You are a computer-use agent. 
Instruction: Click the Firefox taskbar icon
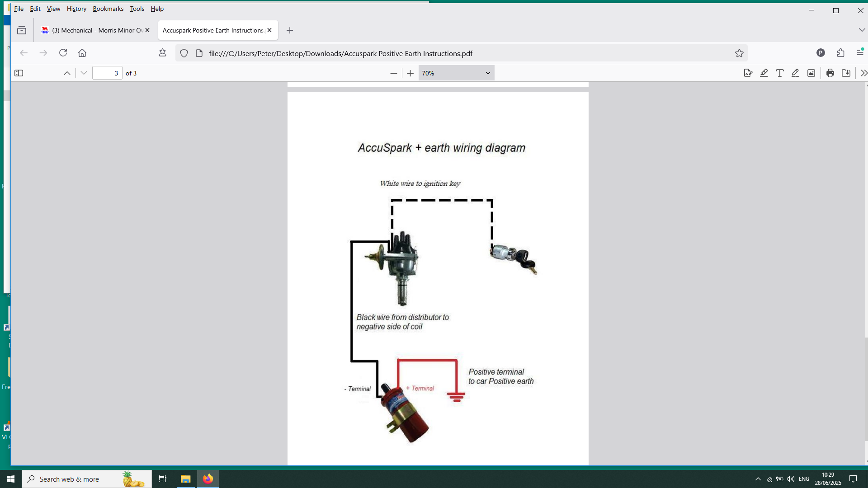tap(208, 479)
